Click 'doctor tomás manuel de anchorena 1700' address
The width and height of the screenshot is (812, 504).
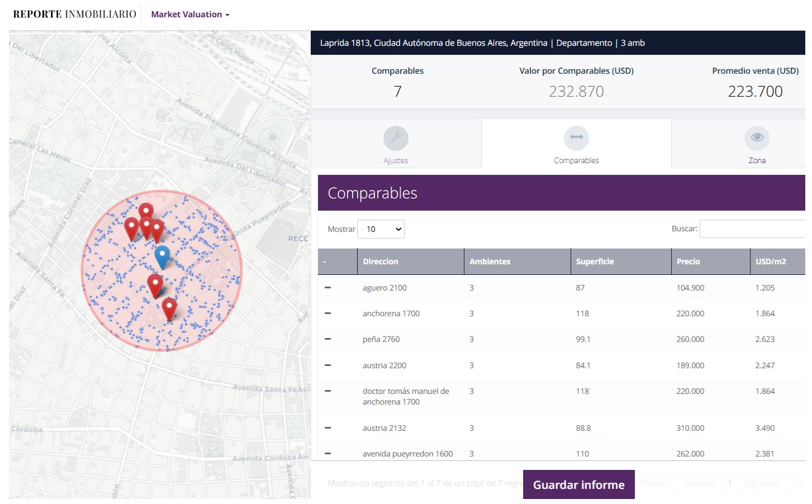[x=406, y=396]
